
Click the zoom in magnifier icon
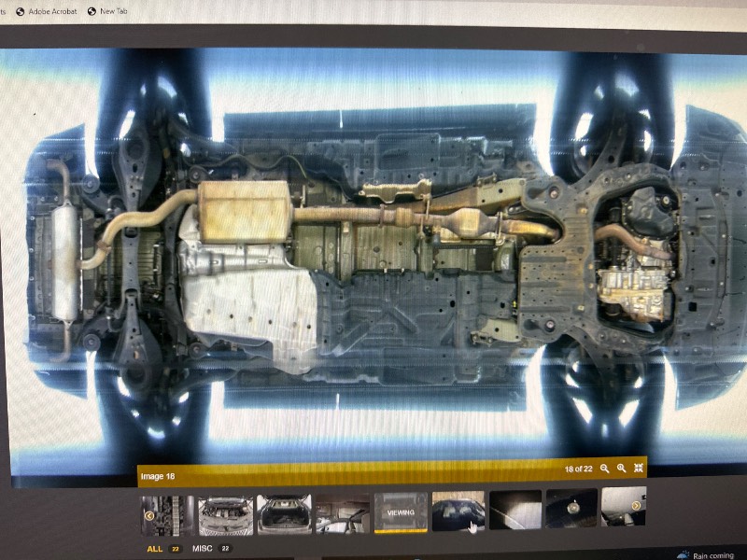[621, 469]
